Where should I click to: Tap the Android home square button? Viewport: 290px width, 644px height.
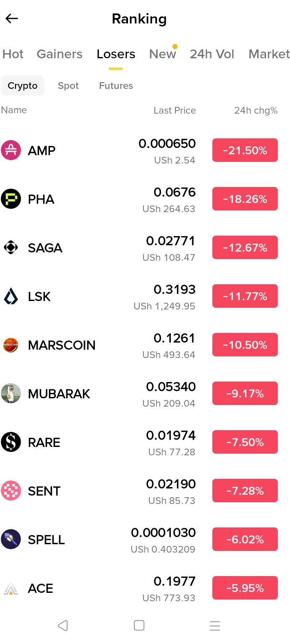point(139,626)
